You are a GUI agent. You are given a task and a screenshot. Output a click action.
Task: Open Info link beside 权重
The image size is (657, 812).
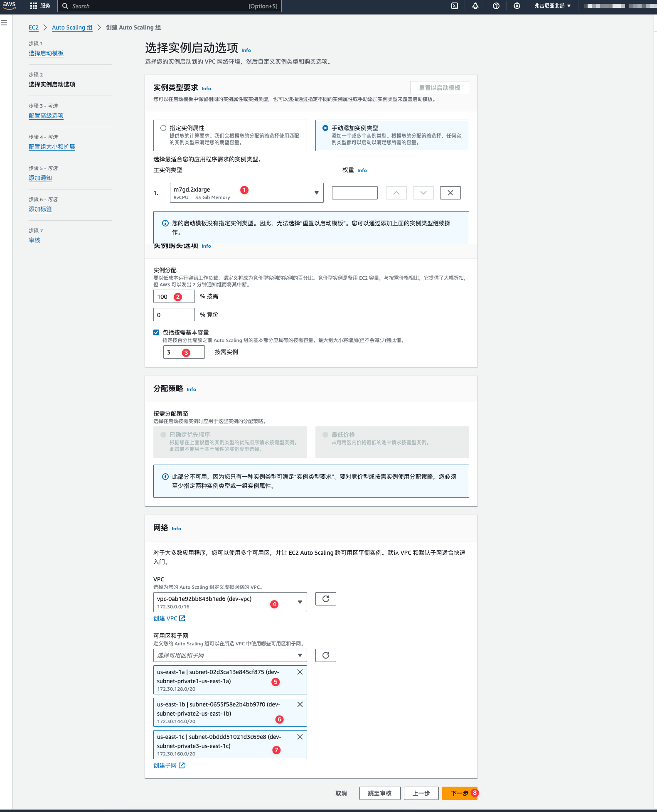pyautogui.click(x=362, y=170)
